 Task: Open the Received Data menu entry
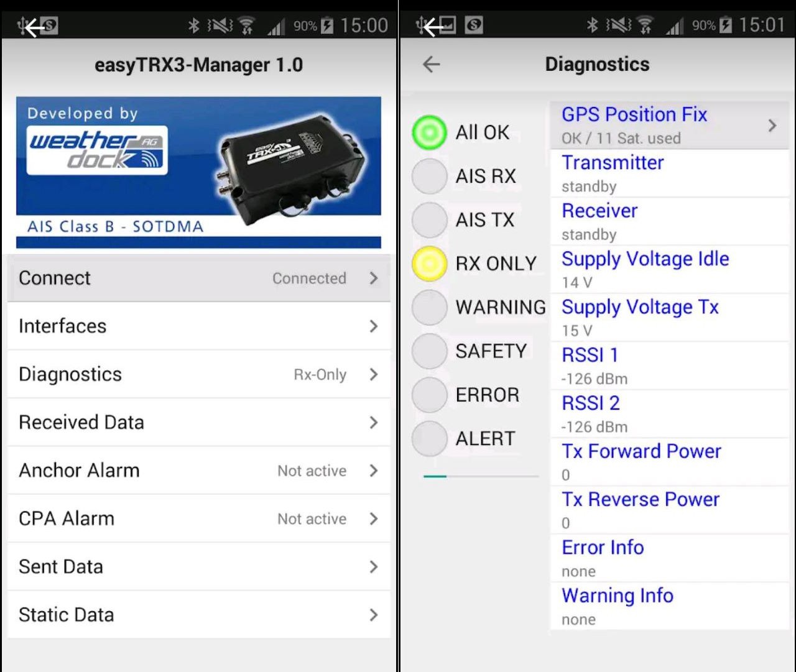pyautogui.click(x=199, y=422)
